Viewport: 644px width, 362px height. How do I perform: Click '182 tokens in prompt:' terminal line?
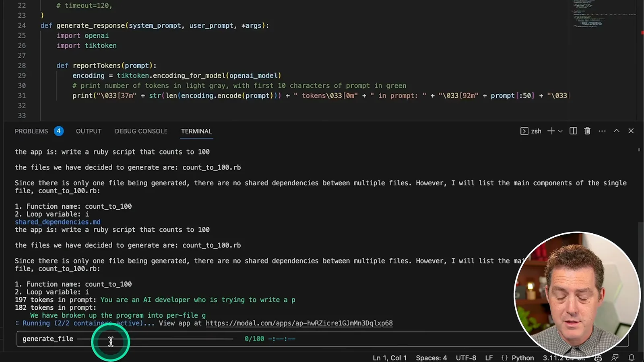56,308
